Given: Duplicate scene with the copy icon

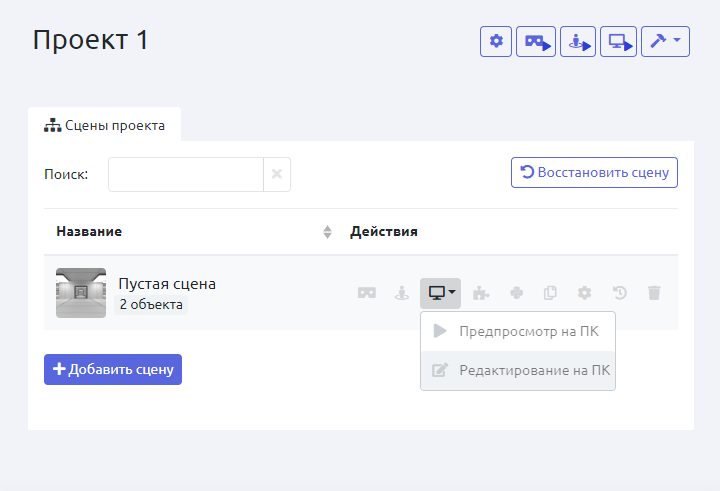Looking at the screenshot, I should pos(550,293).
